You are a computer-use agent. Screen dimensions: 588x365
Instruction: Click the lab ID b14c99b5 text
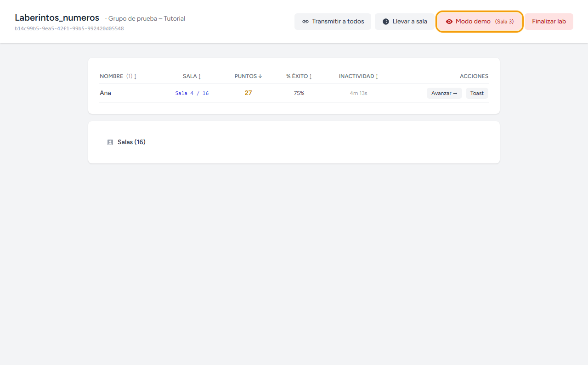pos(69,28)
